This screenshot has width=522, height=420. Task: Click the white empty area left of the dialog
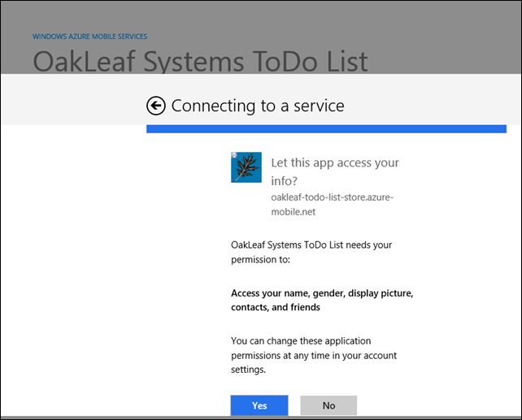coord(73,268)
